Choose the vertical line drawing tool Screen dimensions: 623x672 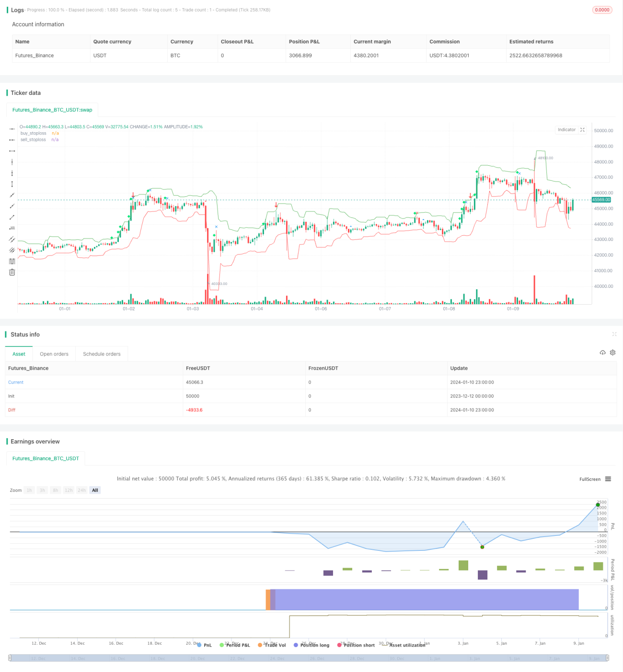[x=12, y=162]
